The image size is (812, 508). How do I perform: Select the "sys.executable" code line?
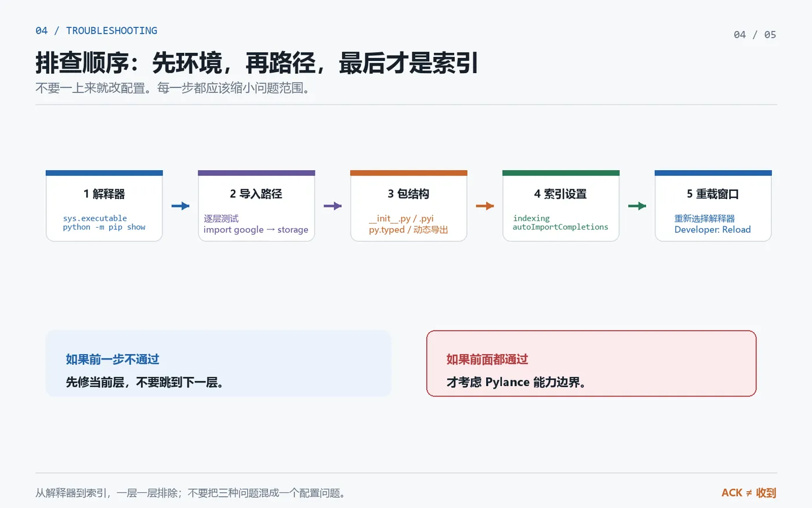95,218
